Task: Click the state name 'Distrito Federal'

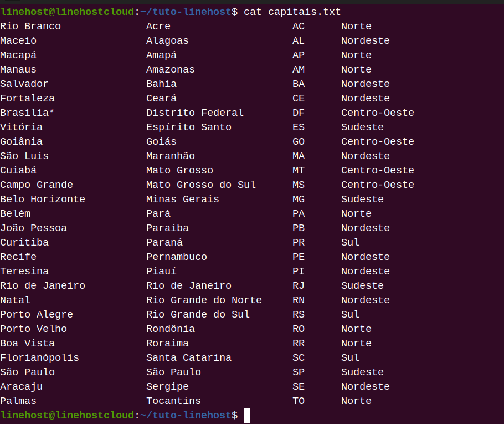Action: [194, 113]
